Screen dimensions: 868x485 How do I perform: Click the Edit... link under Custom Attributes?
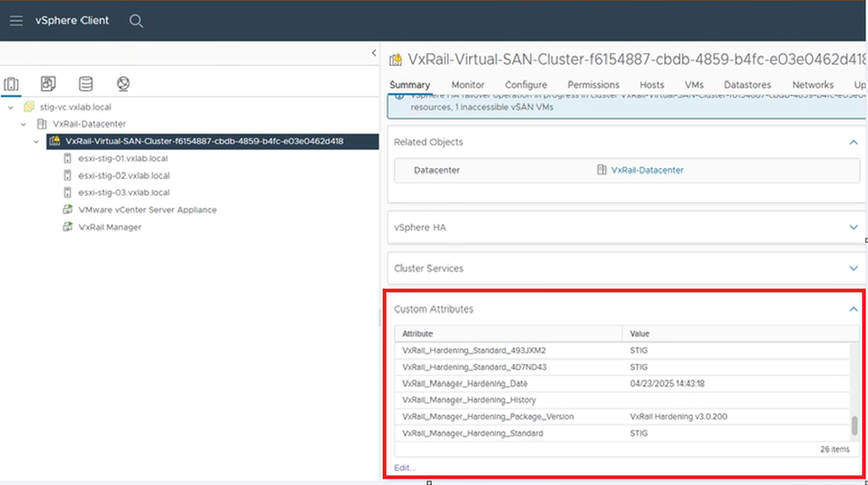click(405, 468)
